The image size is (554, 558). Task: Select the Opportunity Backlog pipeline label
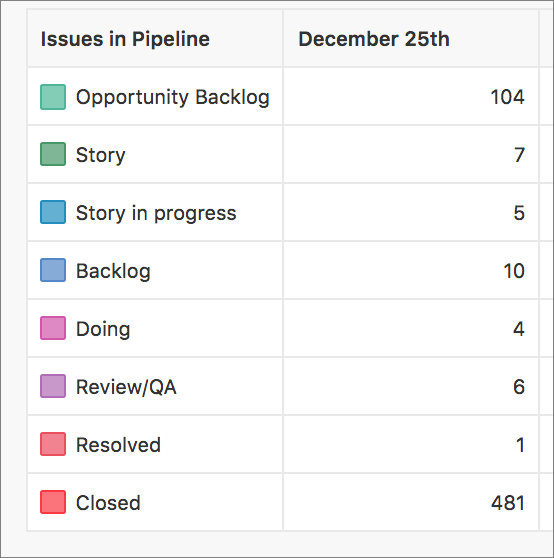[x=173, y=98]
